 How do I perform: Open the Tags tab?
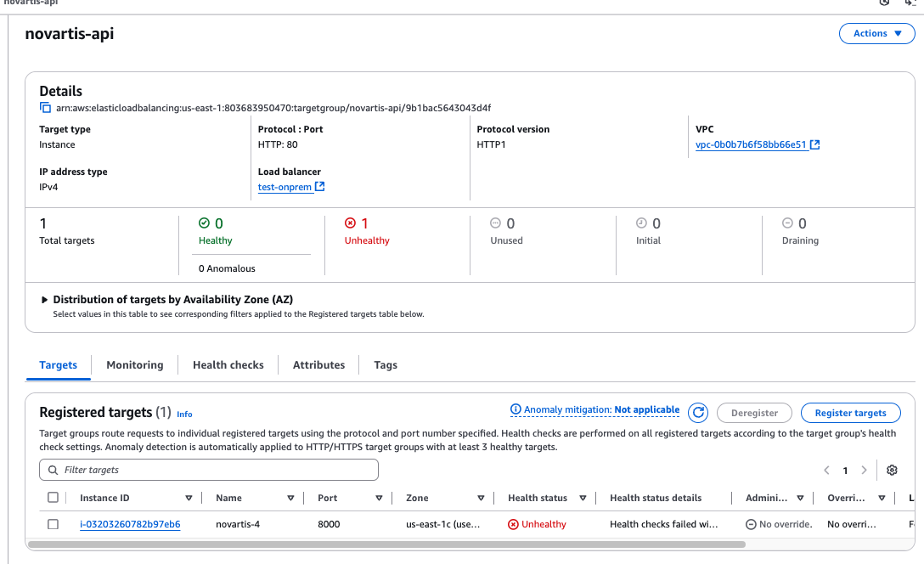pyautogui.click(x=386, y=364)
